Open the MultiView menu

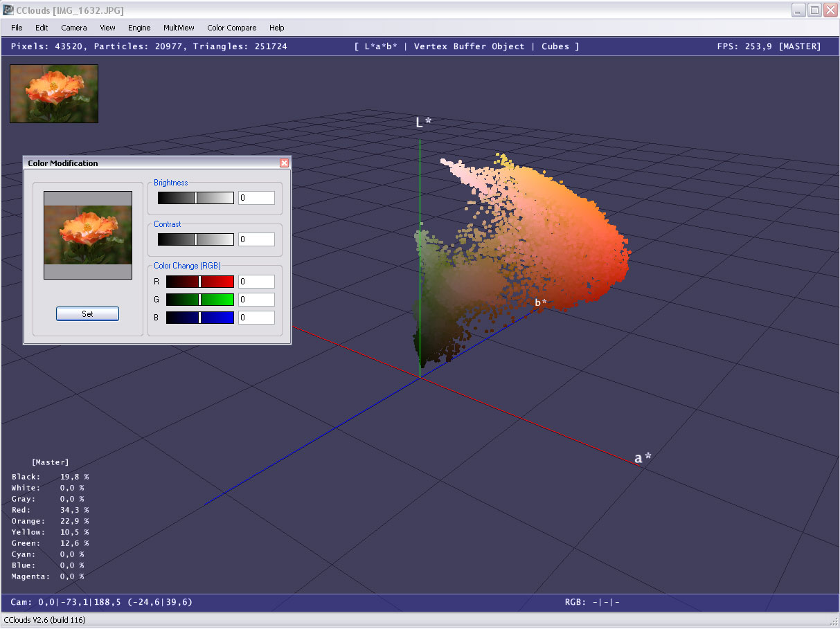point(179,28)
